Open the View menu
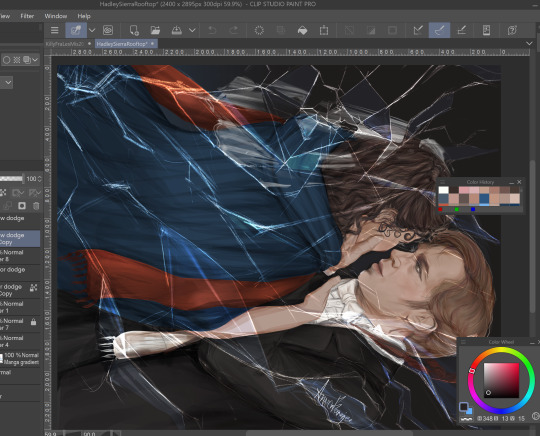The image size is (540, 436). [x=5, y=16]
